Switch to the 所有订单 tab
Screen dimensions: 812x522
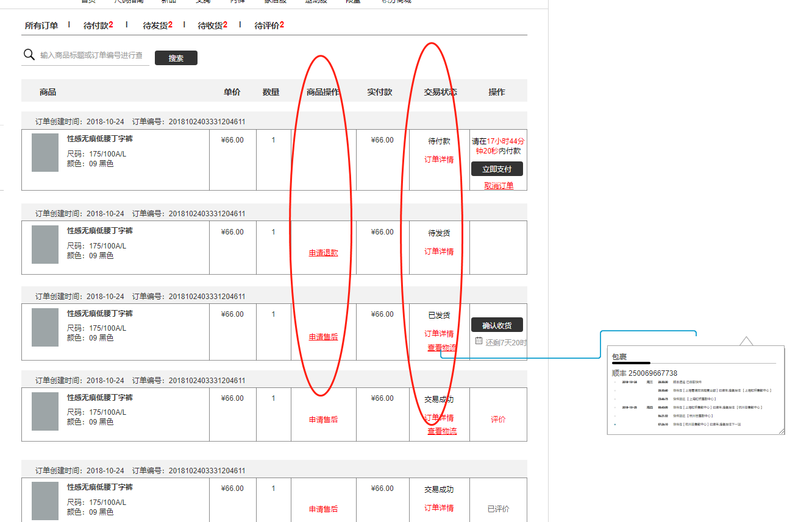(x=41, y=26)
